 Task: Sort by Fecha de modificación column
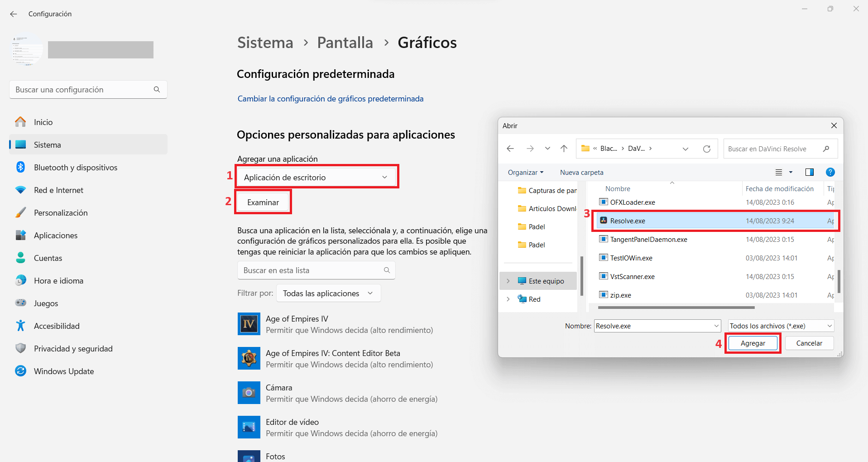[780, 188]
